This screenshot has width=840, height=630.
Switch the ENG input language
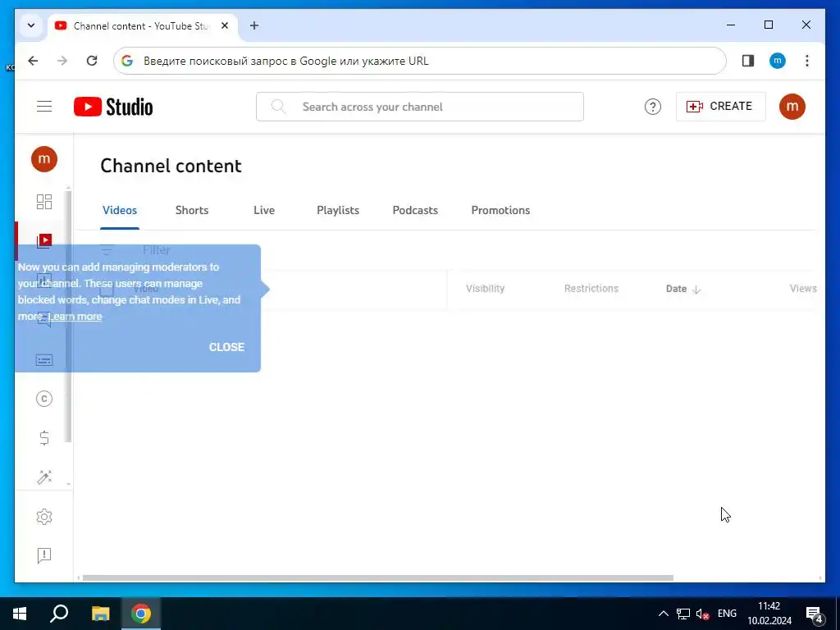(x=727, y=614)
